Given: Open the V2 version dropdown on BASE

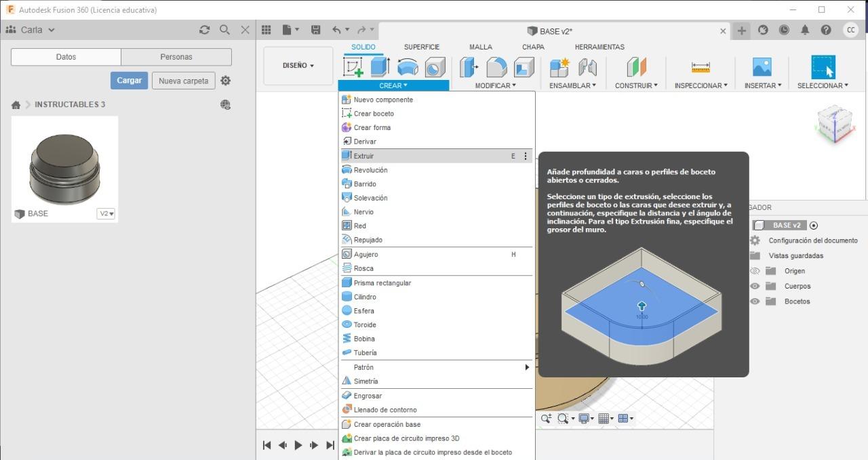Looking at the screenshot, I should pos(106,213).
